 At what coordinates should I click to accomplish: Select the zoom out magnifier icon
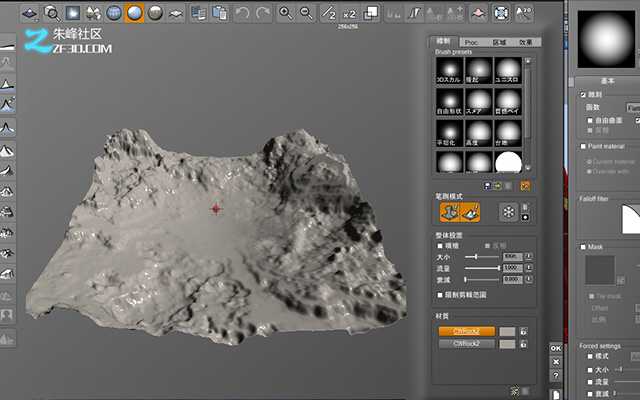[306, 13]
